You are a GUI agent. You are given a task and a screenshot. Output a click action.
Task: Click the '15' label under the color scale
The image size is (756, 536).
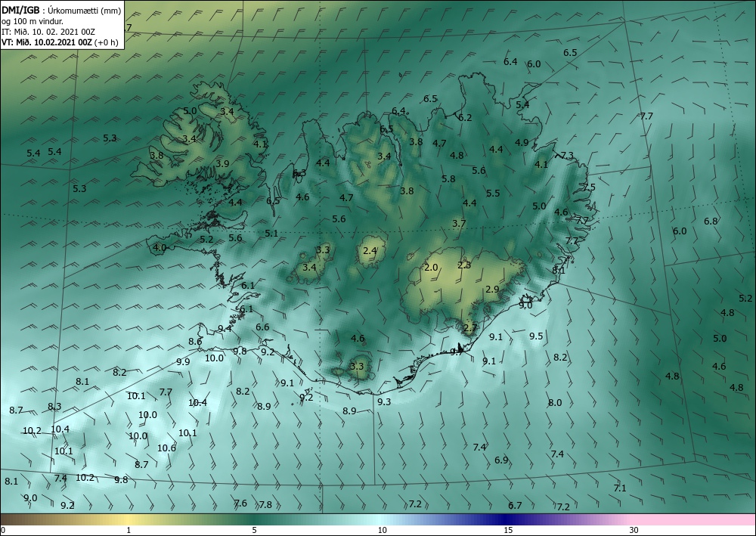point(508,530)
